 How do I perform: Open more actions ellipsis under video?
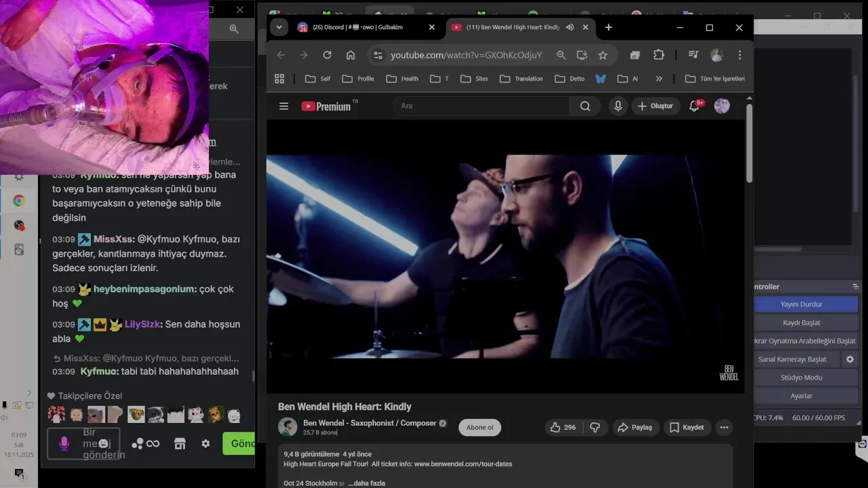click(x=724, y=427)
